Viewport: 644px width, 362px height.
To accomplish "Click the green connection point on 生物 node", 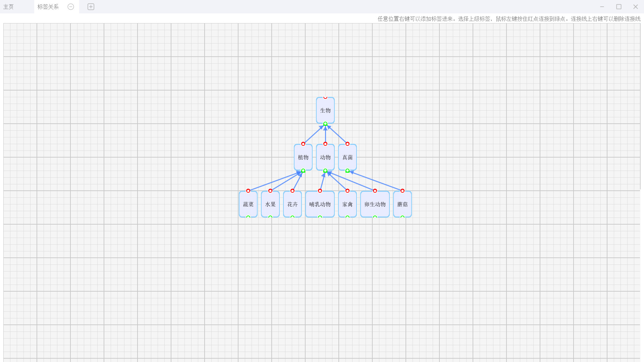I will [x=325, y=124].
